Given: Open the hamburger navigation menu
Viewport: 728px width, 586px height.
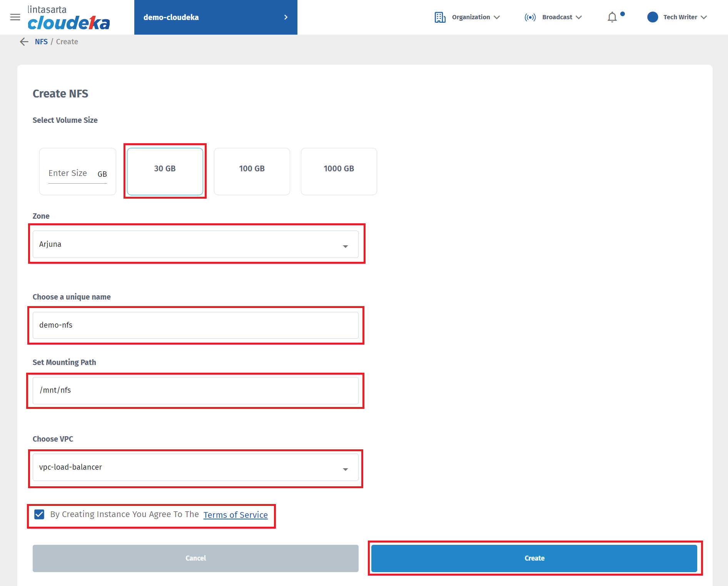Looking at the screenshot, I should pos(15,17).
